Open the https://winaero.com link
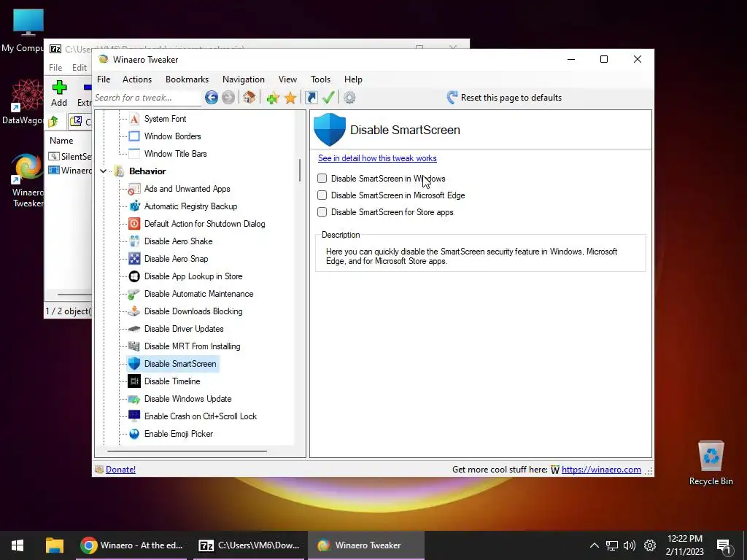The image size is (747, 560). point(601,470)
